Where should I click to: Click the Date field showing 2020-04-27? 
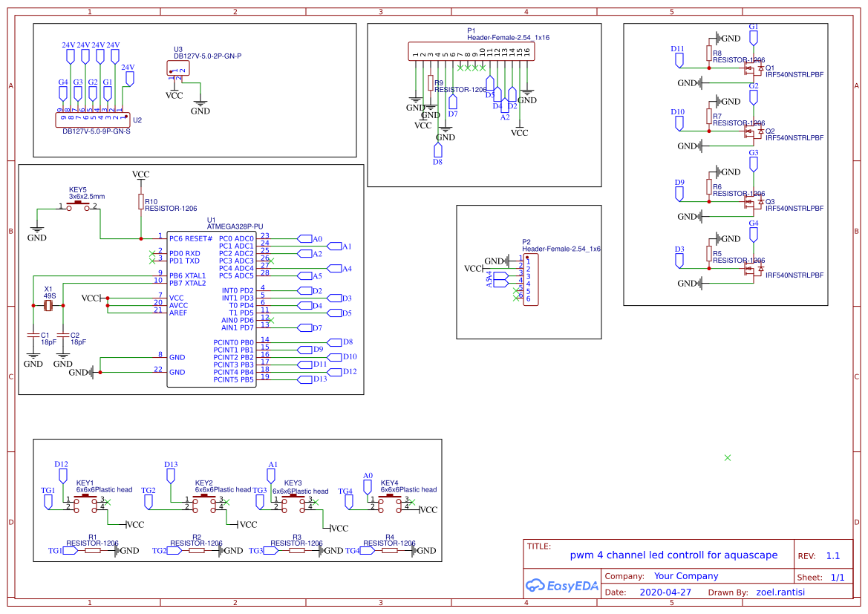[666, 592]
